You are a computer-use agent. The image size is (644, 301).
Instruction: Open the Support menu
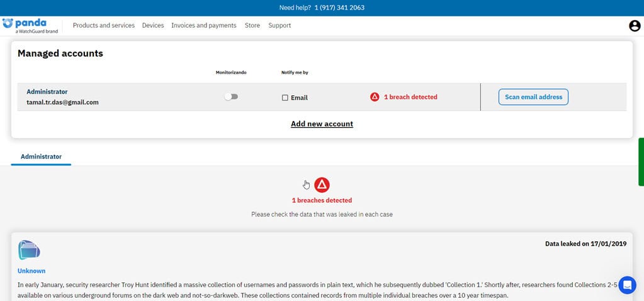(x=280, y=25)
